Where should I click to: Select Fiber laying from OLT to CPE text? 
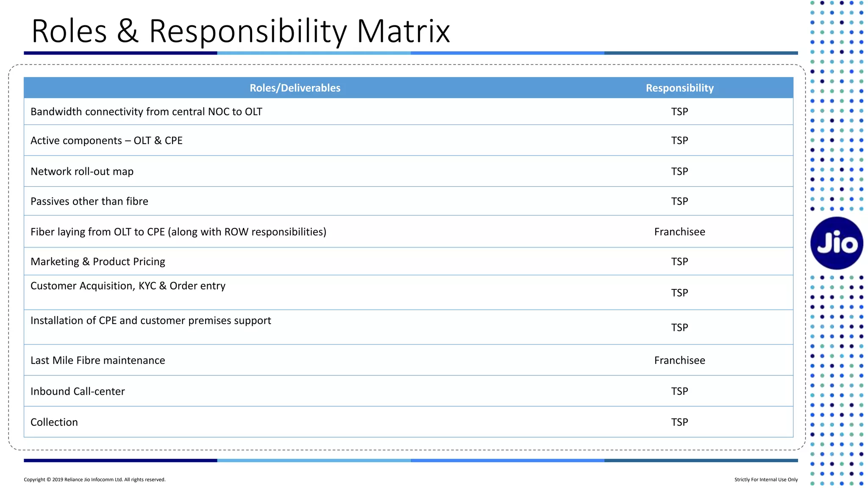click(x=178, y=232)
